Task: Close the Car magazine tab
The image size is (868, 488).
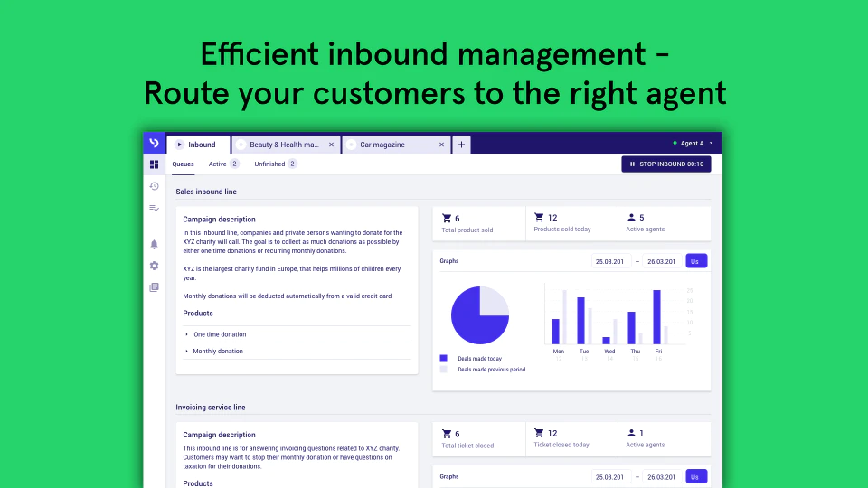Action: 441,145
